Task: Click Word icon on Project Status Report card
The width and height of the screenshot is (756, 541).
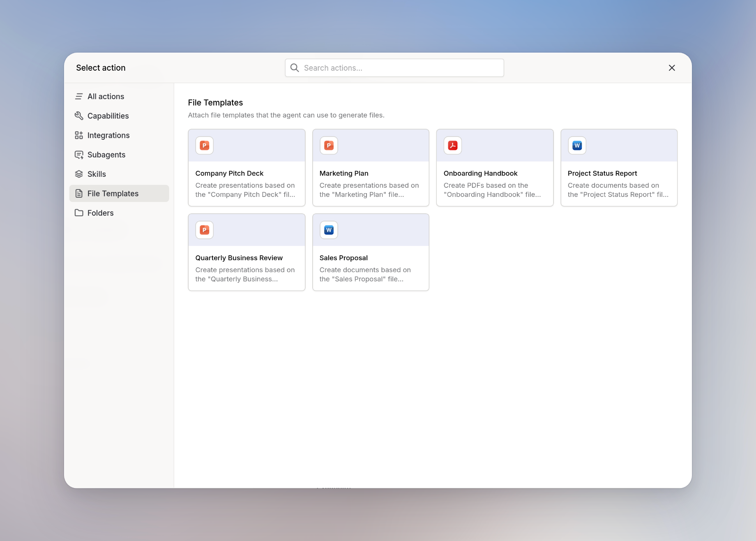Action: point(577,146)
